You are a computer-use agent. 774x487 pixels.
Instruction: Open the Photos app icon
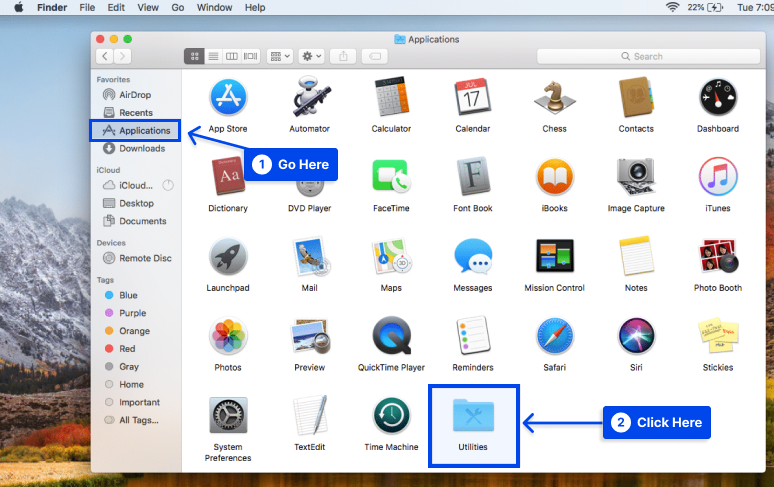coord(228,336)
